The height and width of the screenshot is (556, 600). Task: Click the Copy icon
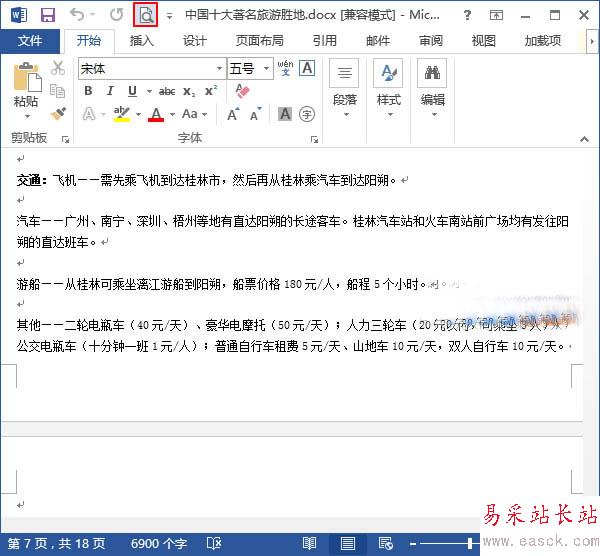tap(58, 91)
